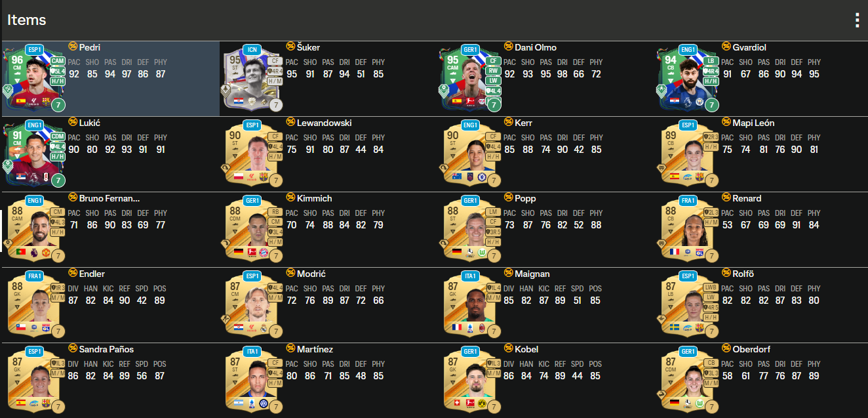
Task: Click the untradeable icon next to Pedri
Action: (x=73, y=47)
